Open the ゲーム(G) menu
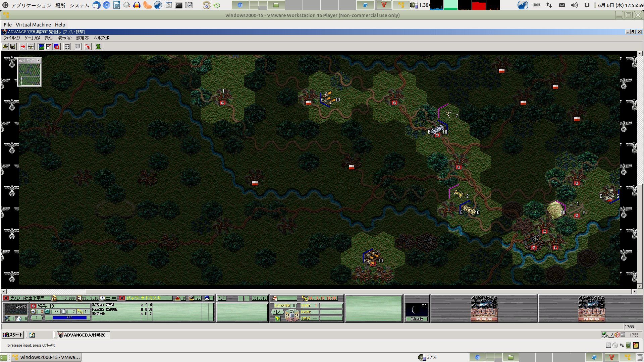This screenshot has width=644, height=362. (32, 38)
